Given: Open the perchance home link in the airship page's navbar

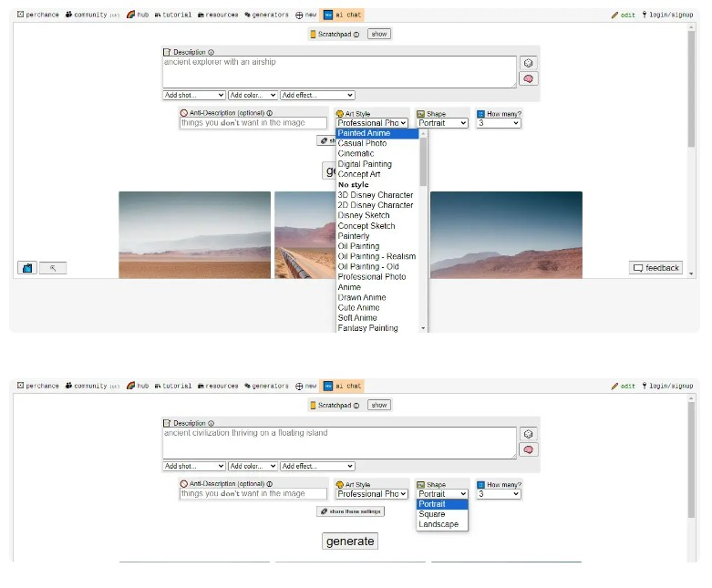Looking at the screenshot, I should pyautogui.click(x=38, y=15).
